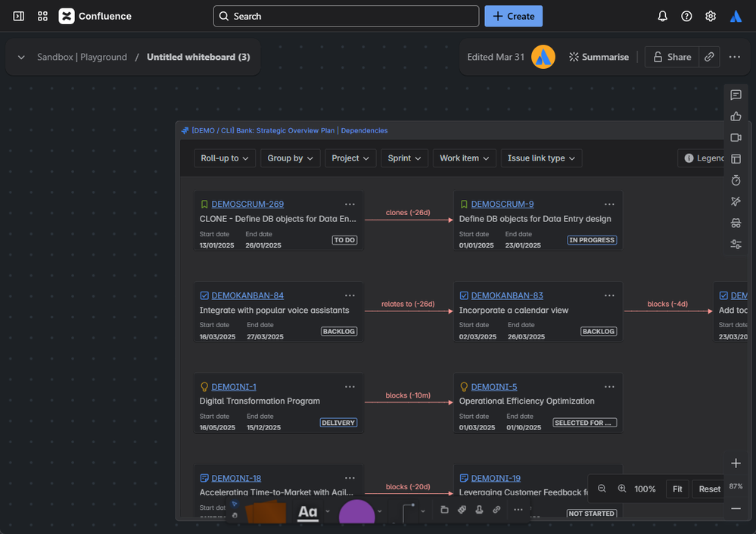Image resolution: width=756 pixels, height=534 pixels.
Task: Open the whiteboard preferences sliders icon
Action: [736, 244]
